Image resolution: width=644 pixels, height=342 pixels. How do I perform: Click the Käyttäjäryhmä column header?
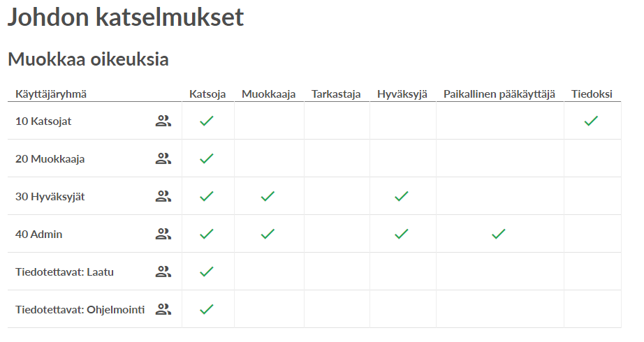[x=51, y=94]
